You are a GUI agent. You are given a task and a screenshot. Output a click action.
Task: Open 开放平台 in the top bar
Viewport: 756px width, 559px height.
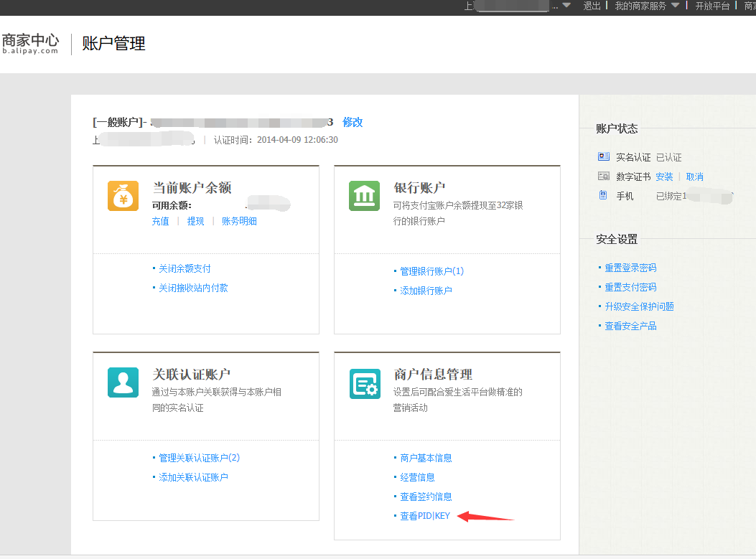(x=712, y=6)
